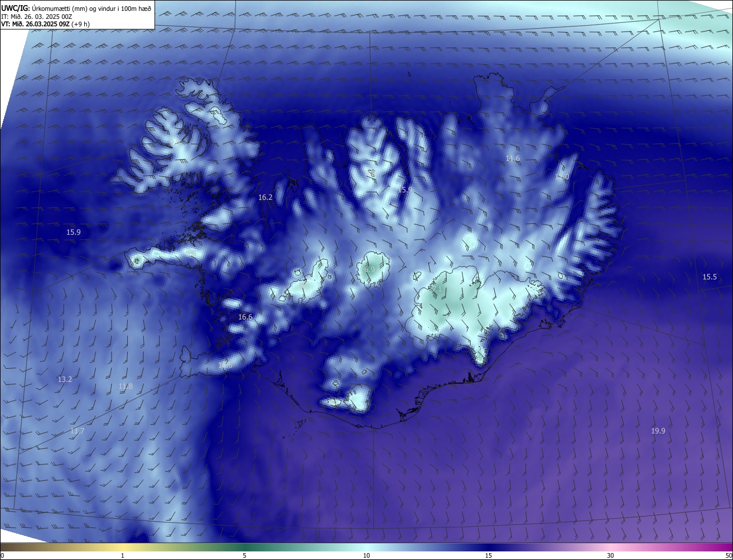Image resolution: width=733 pixels, height=560 pixels.
Task: Click the map value 15.5
Action: click(x=710, y=277)
